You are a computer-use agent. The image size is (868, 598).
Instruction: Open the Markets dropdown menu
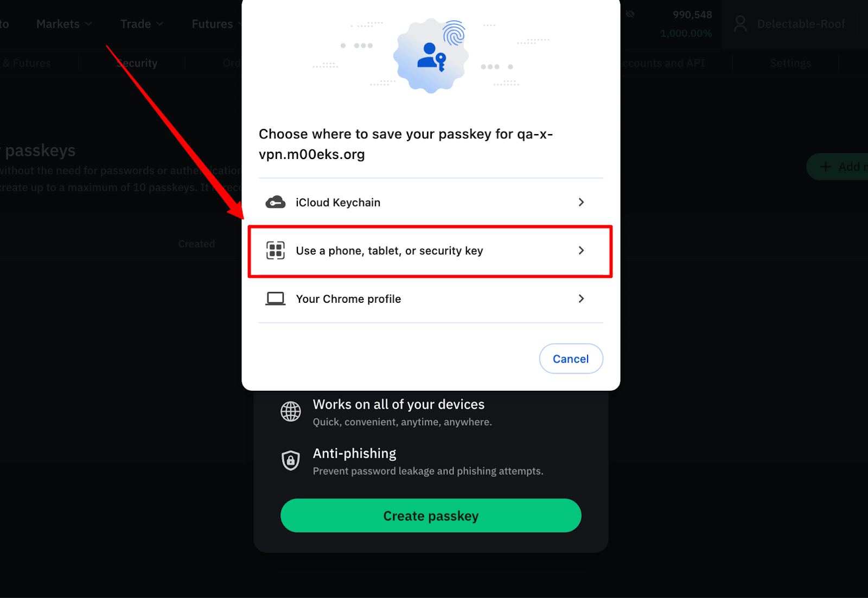(64, 24)
